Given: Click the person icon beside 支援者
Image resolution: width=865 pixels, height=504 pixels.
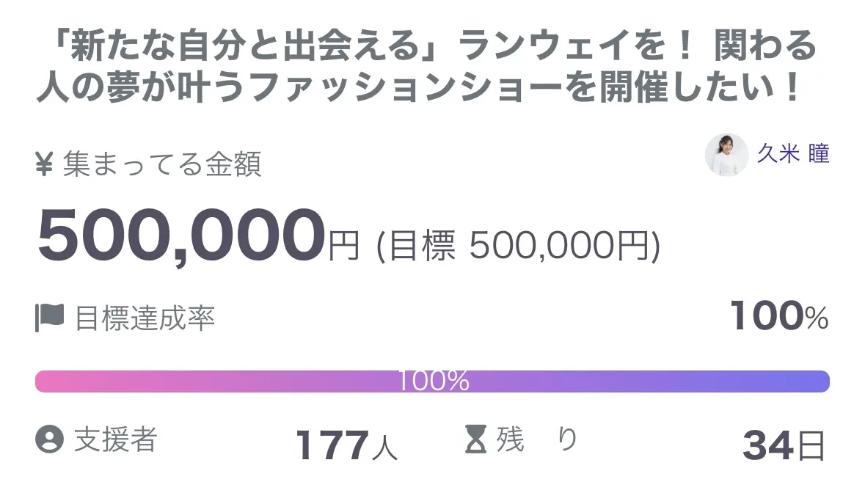Looking at the screenshot, I should click(x=50, y=439).
